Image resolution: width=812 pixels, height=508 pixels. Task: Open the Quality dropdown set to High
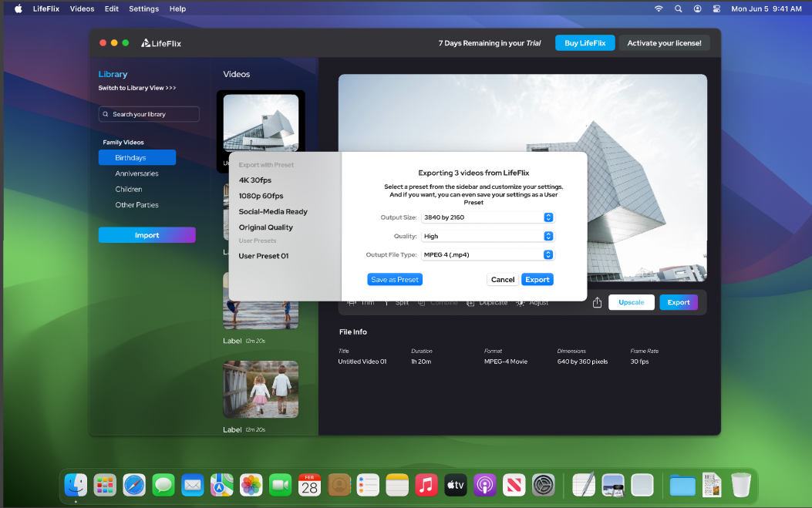pyautogui.click(x=488, y=236)
